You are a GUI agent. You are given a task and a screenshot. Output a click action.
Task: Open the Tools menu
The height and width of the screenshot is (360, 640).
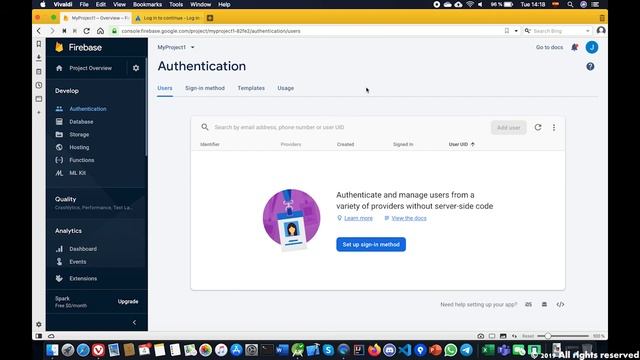click(x=176, y=4)
